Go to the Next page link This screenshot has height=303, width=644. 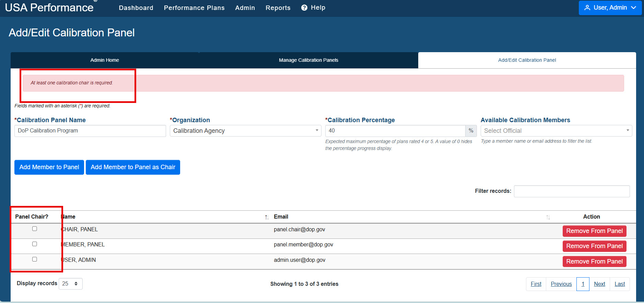coord(599,284)
